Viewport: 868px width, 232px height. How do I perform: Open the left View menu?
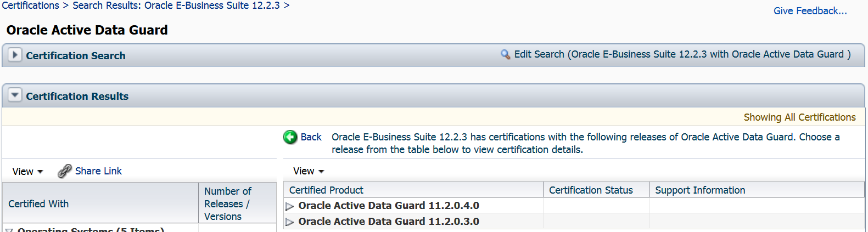(27, 172)
